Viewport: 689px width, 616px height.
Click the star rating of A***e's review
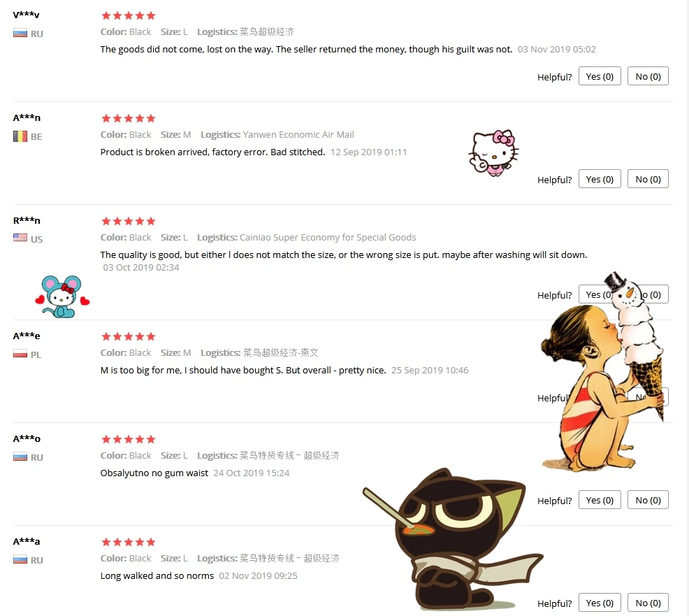[129, 336]
